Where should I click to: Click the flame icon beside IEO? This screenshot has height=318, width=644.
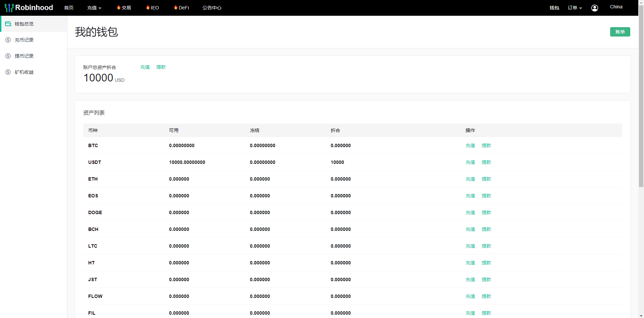(148, 7)
